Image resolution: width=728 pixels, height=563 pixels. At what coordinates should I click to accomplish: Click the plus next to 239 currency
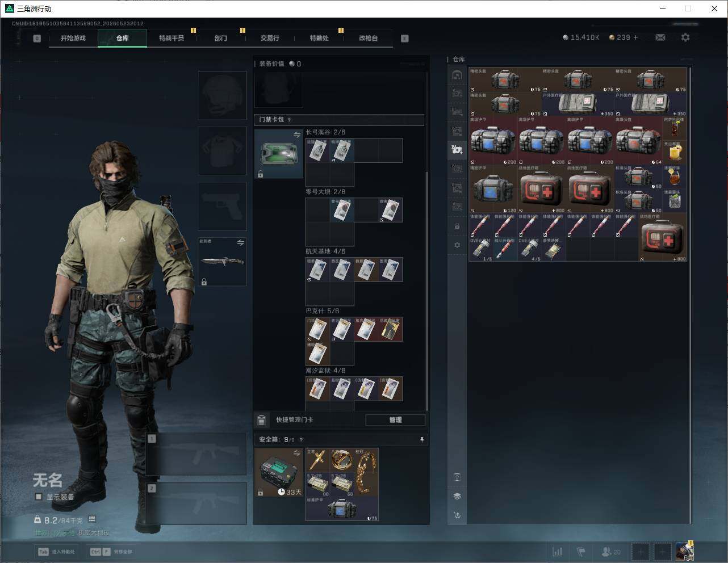coord(635,37)
